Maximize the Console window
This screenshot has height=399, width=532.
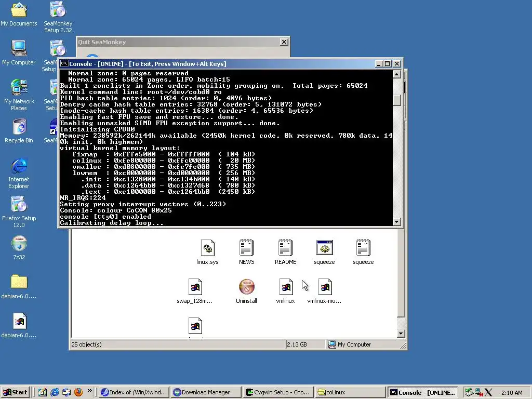(x=387, y=63)
